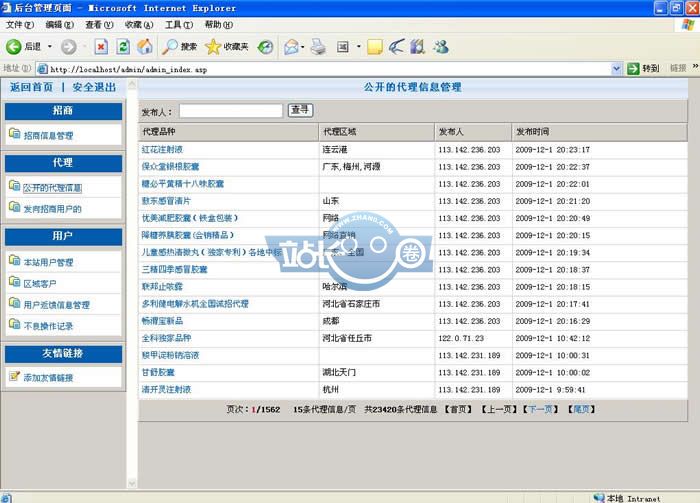Open the Mail envelope toolbar icon
This screenshot has width=700, height=503.
point(291,46)
